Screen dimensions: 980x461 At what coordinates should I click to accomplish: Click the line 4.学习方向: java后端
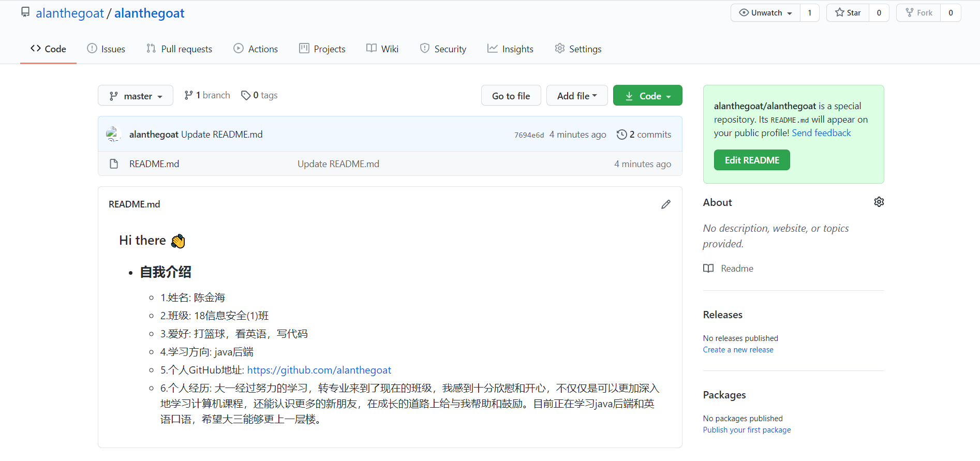tap(207, 352)
